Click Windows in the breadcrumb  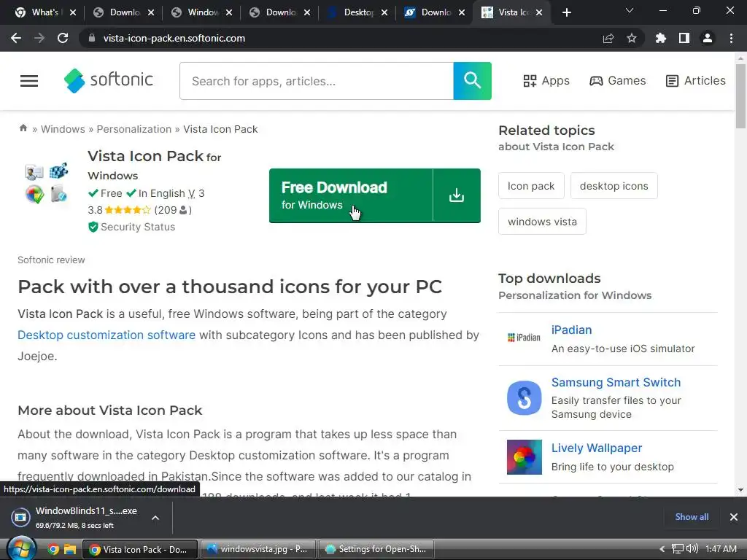coord(63,129)
